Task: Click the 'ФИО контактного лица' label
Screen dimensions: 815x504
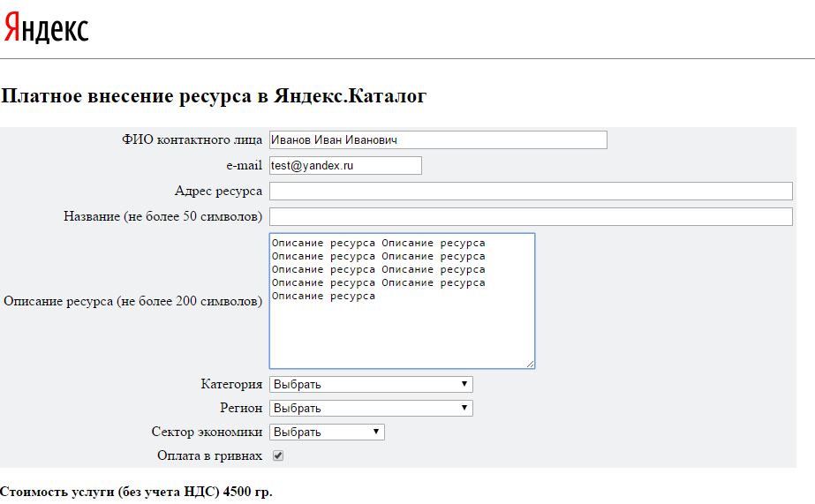Action: click(192, 139)
